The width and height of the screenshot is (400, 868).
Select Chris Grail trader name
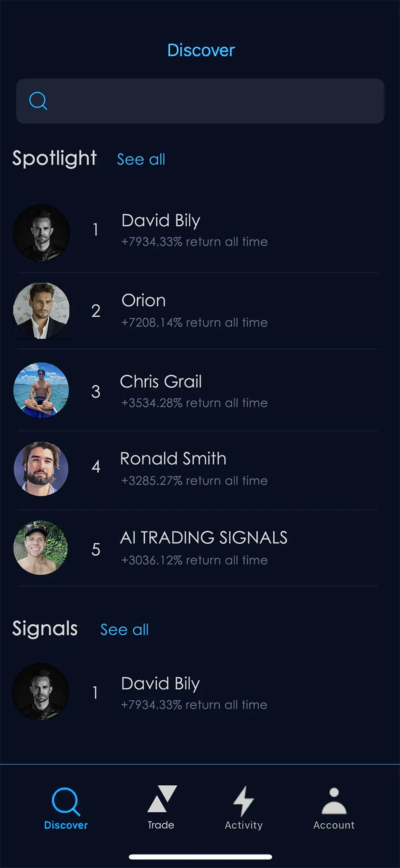pos(161,382)
